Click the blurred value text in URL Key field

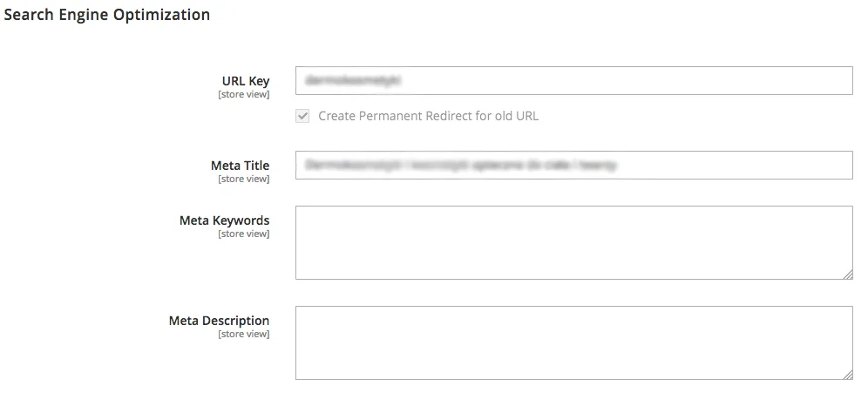tap(353, 81)
